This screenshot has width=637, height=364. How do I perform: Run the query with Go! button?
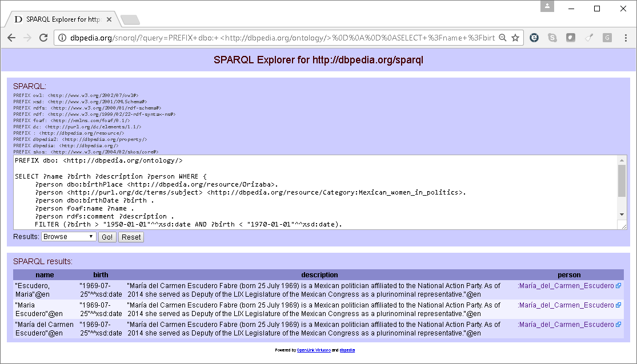[107, 237]
